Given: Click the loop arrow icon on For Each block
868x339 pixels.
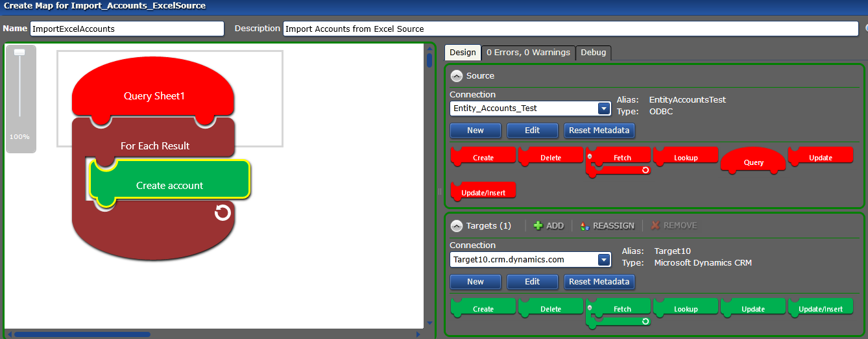Looking at the screenshot, I should pyautogui.click(x=223, y=212).
